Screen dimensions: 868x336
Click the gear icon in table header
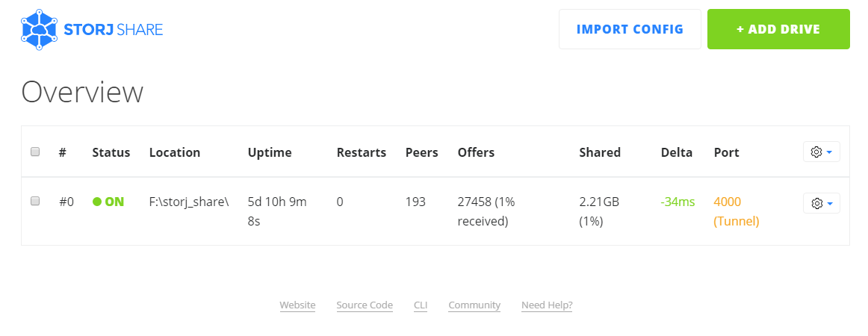click(x=816, y=152)
